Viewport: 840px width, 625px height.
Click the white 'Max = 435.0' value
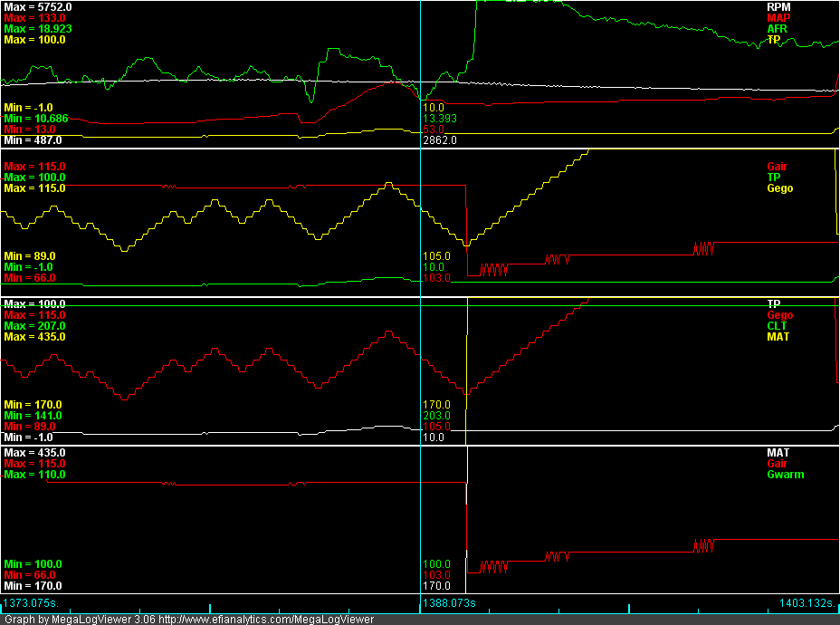pyautogui.click(x=34, y=453)
